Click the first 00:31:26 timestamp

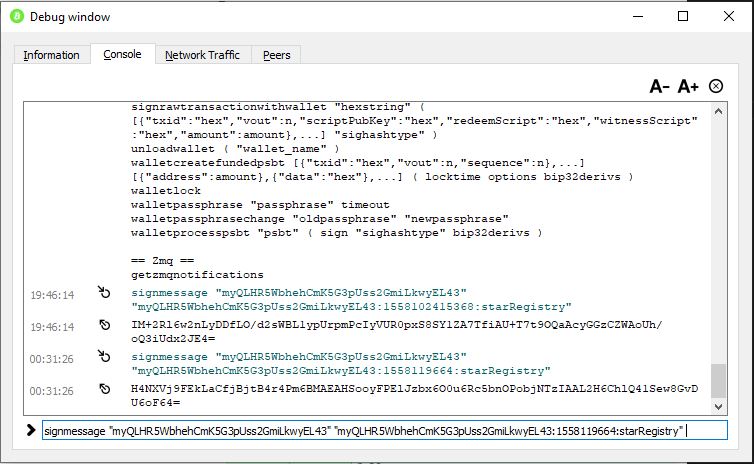click(51, 359)
